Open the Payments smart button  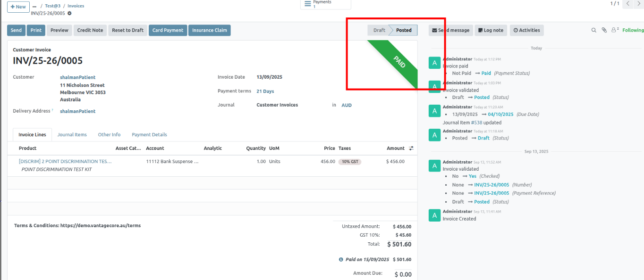point(326,4)
